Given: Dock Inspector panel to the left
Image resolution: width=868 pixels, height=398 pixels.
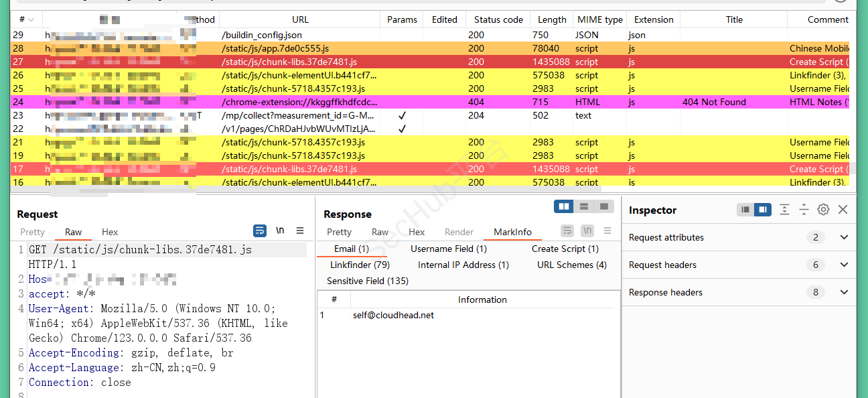Looking at the screenshot, I should [745, 210].
